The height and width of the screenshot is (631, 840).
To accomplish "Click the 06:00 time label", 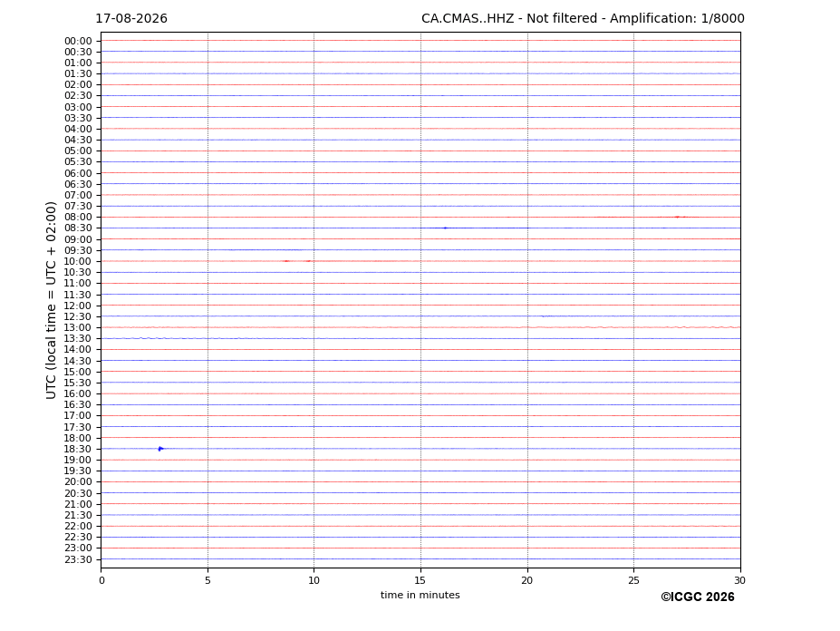I will tap(78, 173).
